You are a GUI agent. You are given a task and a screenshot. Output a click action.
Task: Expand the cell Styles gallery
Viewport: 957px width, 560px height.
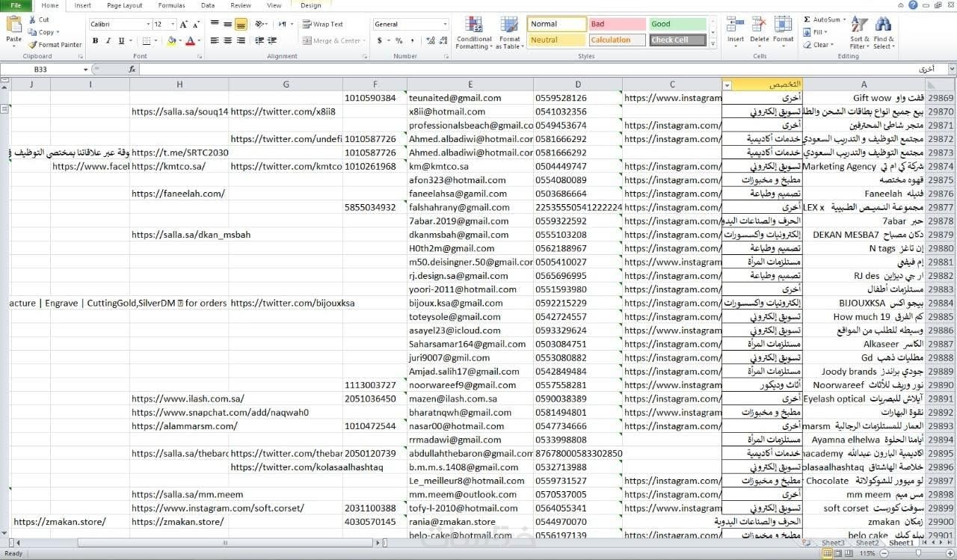click(x=713, y=45)
